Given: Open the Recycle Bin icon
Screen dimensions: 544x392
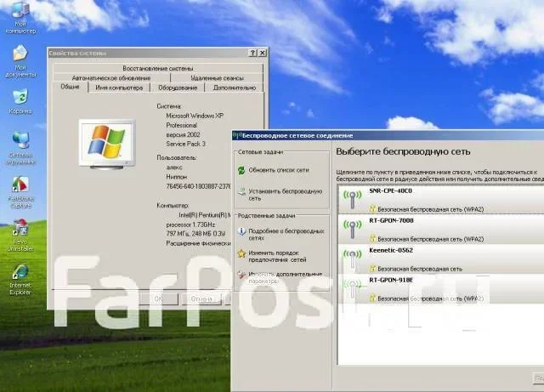Looking at the screenshot, I should coord(20,102).
